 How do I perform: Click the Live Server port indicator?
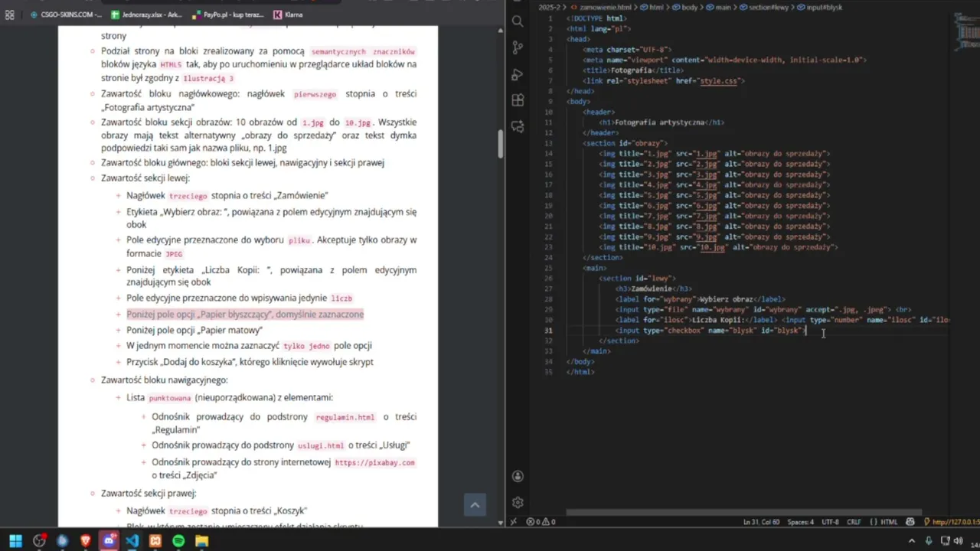coord(951,522)
